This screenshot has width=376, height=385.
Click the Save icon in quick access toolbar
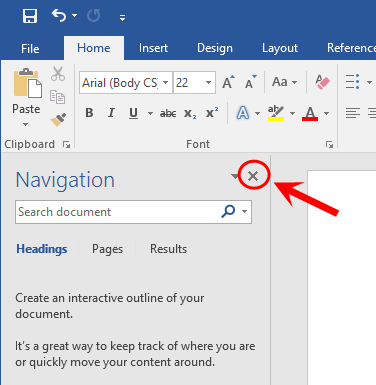tap(30, 16)
